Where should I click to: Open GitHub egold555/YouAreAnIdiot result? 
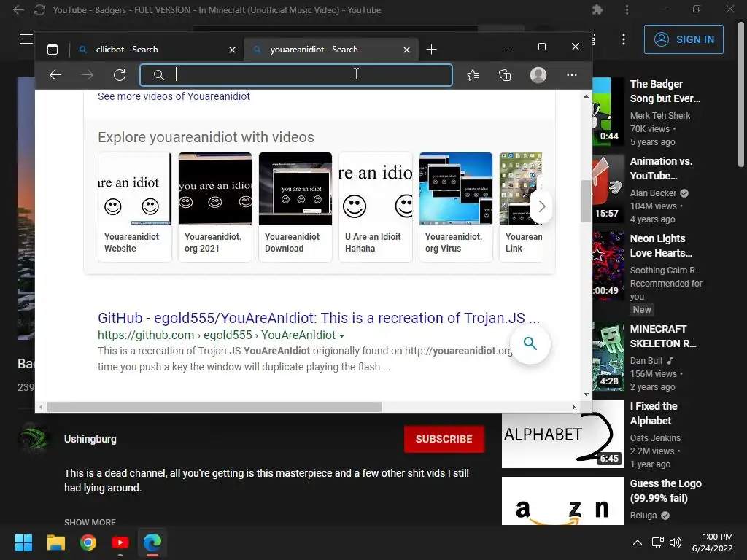(319, 318)
